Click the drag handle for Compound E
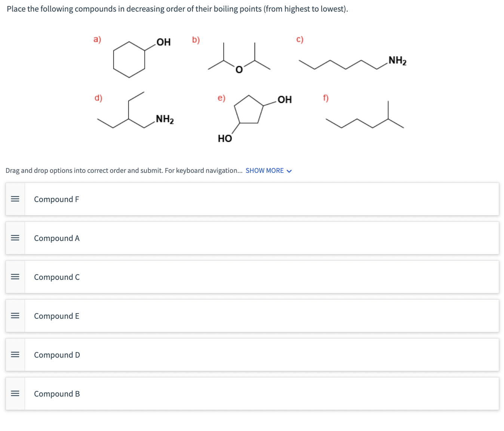The width and height of the screenshot is (504, 431). pyautogui.click(x=15, y=315)
